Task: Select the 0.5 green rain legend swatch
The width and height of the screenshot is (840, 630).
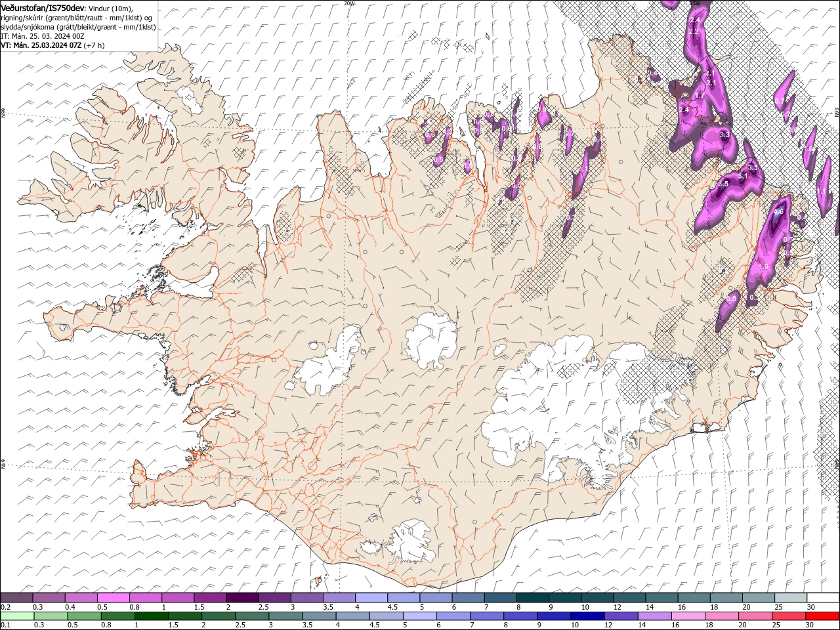Action: pos(84,616)
